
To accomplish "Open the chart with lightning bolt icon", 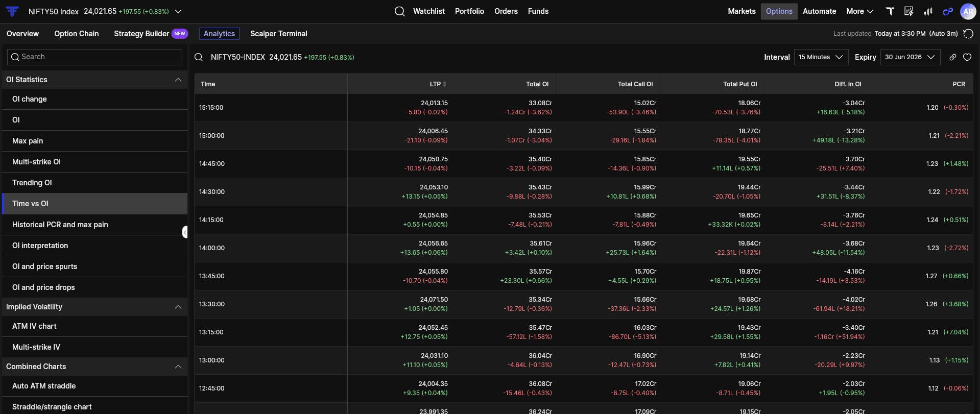I will (x=909, y=11).
